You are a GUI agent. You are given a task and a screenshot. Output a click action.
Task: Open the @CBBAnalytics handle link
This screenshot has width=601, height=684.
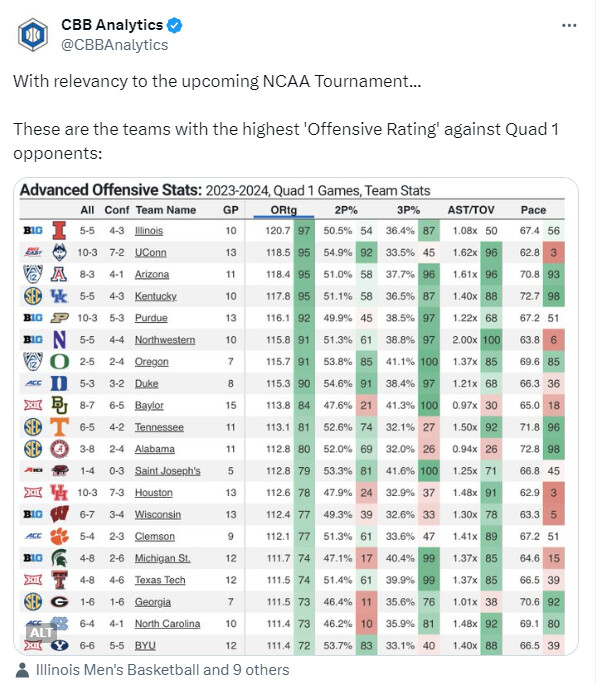click(115, 45)
